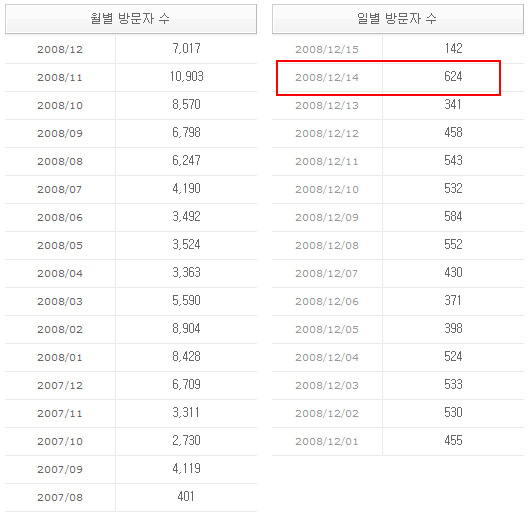Select the 2008/09 month label
Screen dimensions: 529x519
tap(60, 134)
